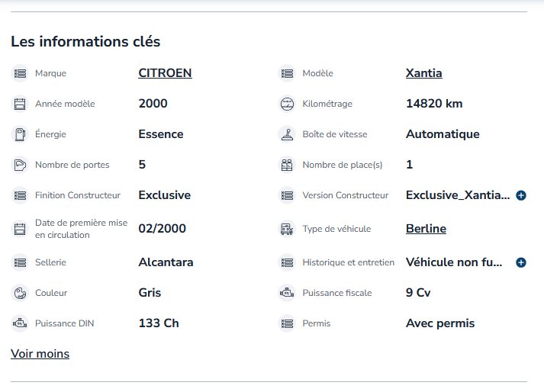Click the list icon beside Sellerie
Image resolution: width=544 pixels, height=392 pixels.
click(20, 262)
